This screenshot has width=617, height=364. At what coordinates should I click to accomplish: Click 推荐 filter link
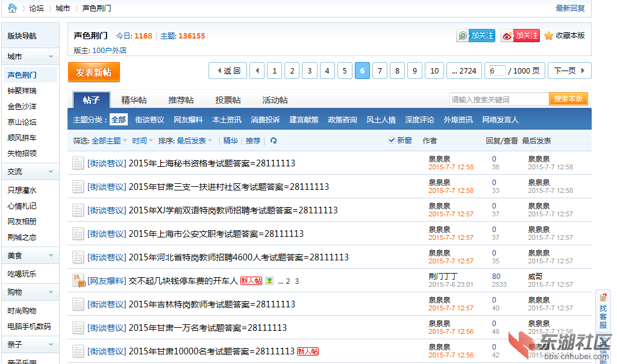coord(253,141)
